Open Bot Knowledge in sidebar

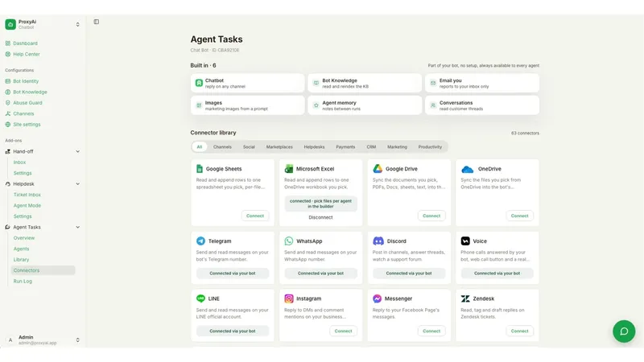(30, 92)
